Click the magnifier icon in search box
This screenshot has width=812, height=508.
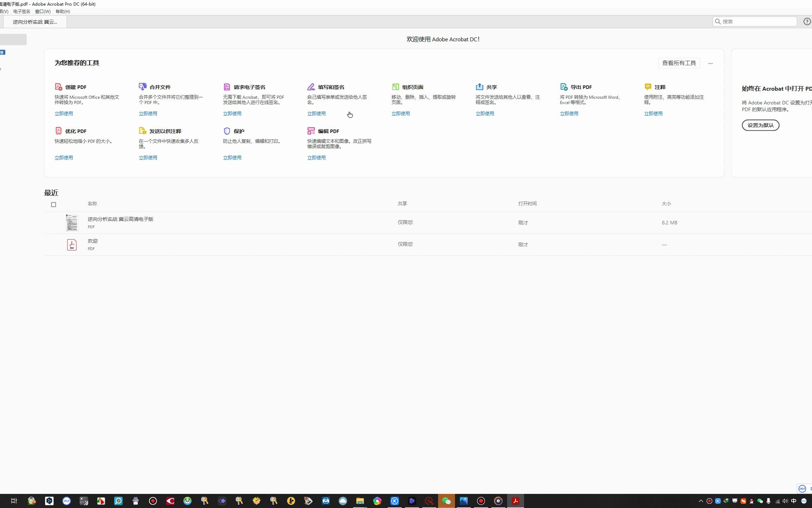tap(718, 22)
